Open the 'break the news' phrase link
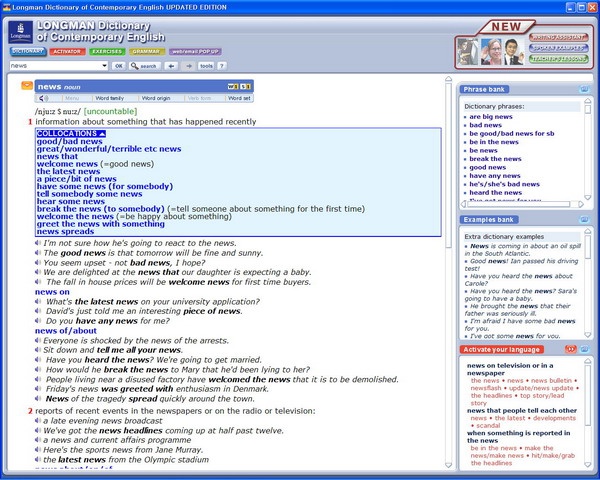The image size is (600, 480). (x=495, y=158)
